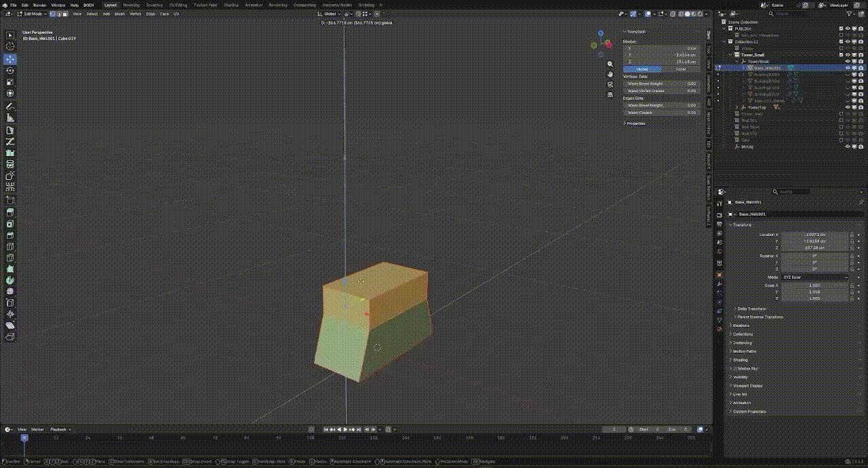Image resolution: width=868 pixels, height=468 pixels.
Task: Select the Measure tool
Action: [x=10, y=118]
